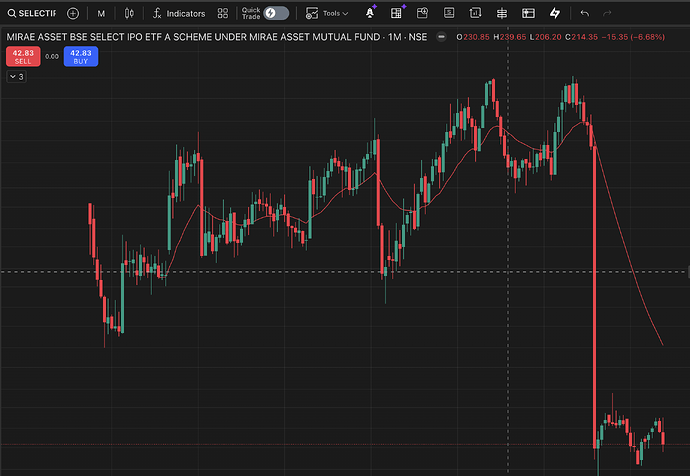Click the square replay-arrows toolbar icon
This screenshot has width=690, height=476.
coord(475,13)
